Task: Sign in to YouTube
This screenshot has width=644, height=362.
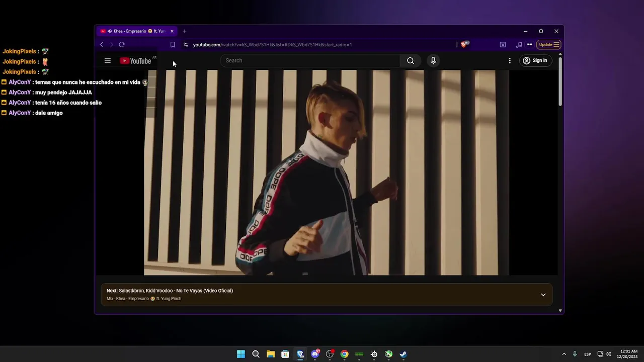Action: [x=535, y=61]
